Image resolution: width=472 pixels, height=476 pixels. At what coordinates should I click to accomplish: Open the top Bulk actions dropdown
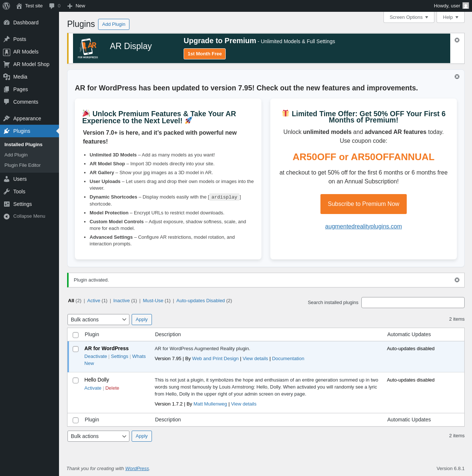pos(98,320)
